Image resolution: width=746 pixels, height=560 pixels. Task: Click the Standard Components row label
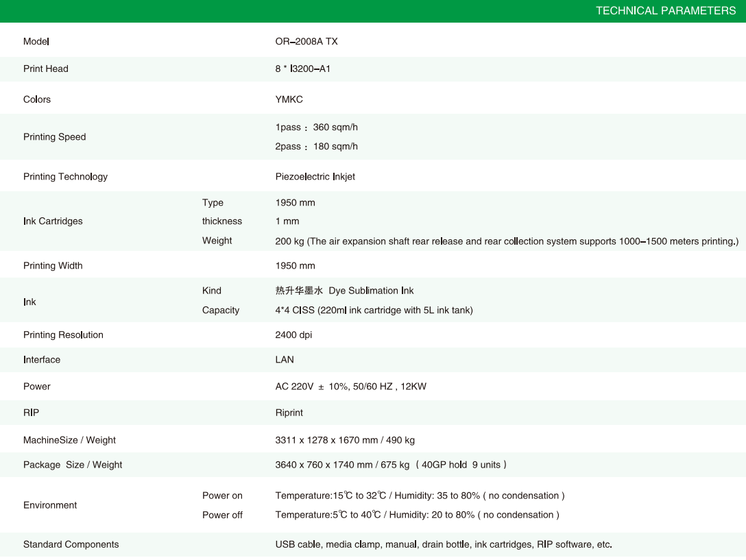coord(71,545)
